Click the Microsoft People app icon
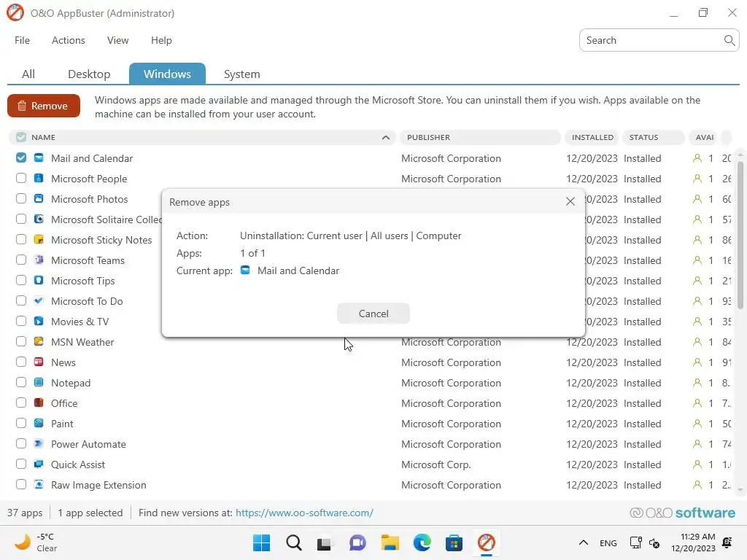This screenshot has width=747, height=560. tap(39, 179)
